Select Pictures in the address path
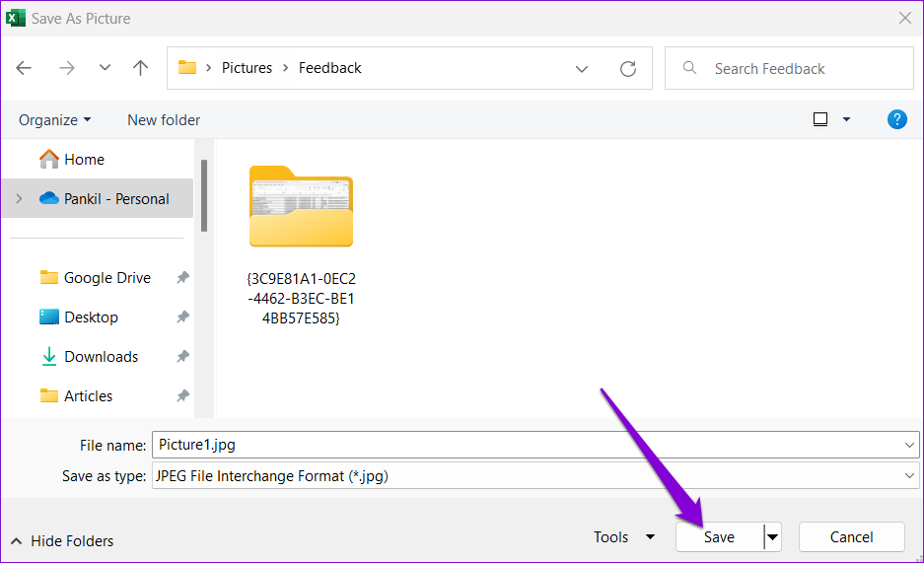 pyautogui.click(x=247, y=68)
